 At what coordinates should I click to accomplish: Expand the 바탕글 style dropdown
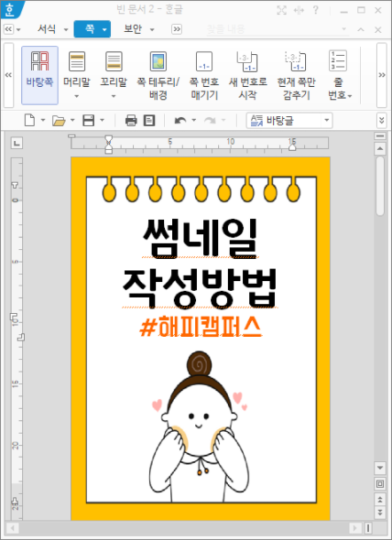[x=326, y=121]
